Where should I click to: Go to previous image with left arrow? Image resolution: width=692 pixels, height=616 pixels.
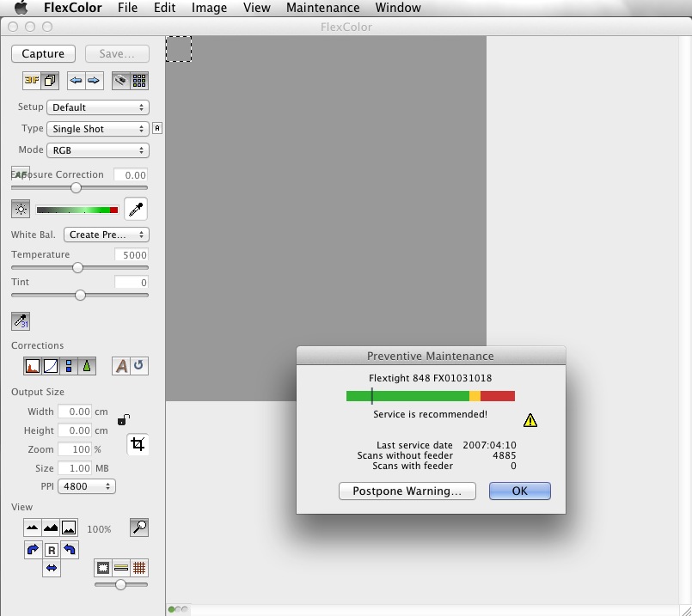[x=77, y=81]
